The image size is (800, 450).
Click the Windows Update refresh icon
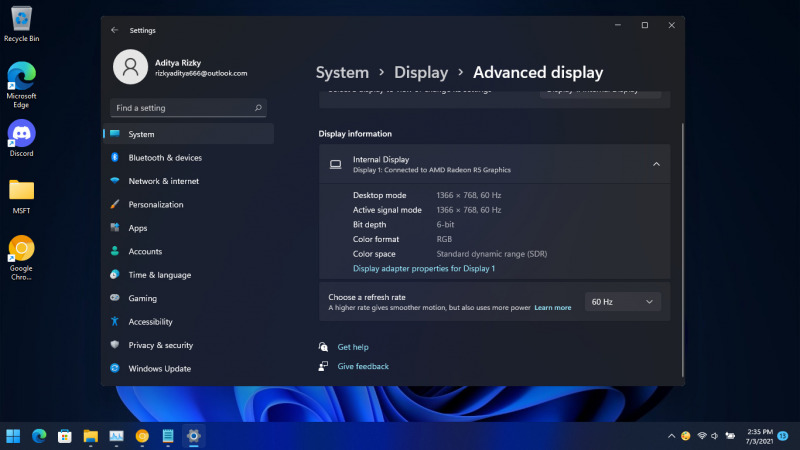(115, 368)
